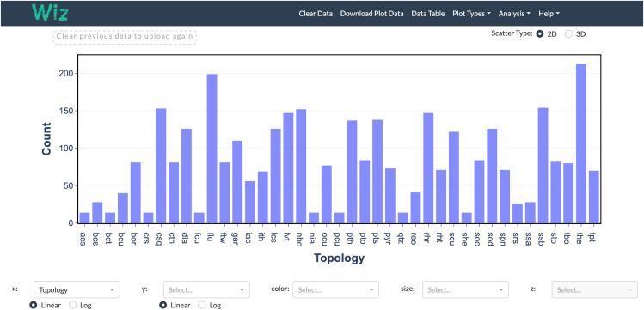
Task: Open the Help menu
Action: [549, 14]
